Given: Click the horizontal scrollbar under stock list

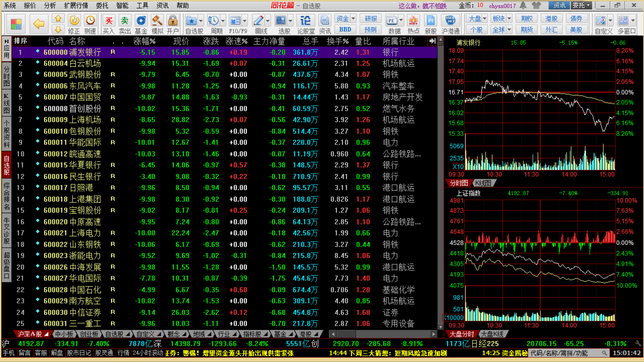Looking at the screenshot, I should point(383,334).
